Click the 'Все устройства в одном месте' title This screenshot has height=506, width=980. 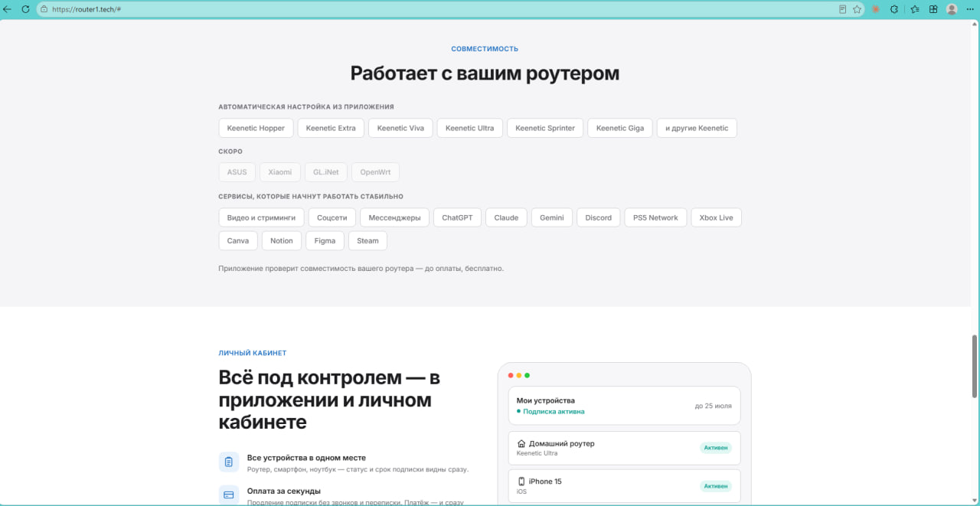(x=306, y=458)
